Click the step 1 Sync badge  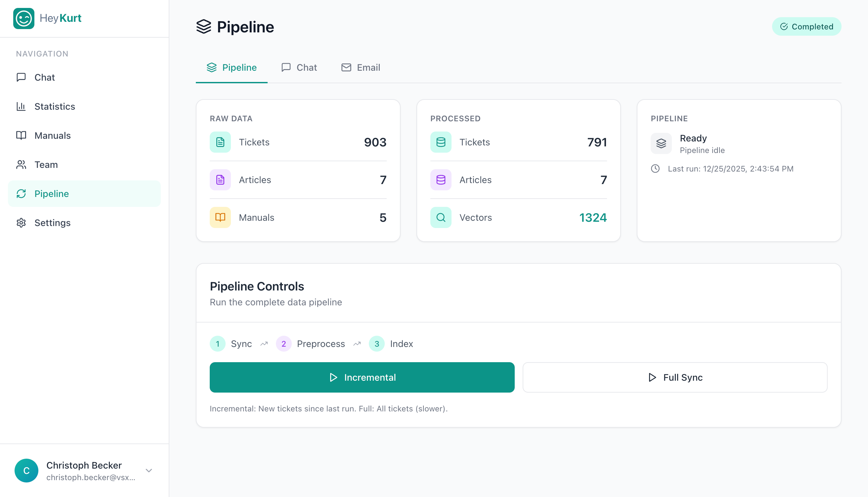(218, 344)
